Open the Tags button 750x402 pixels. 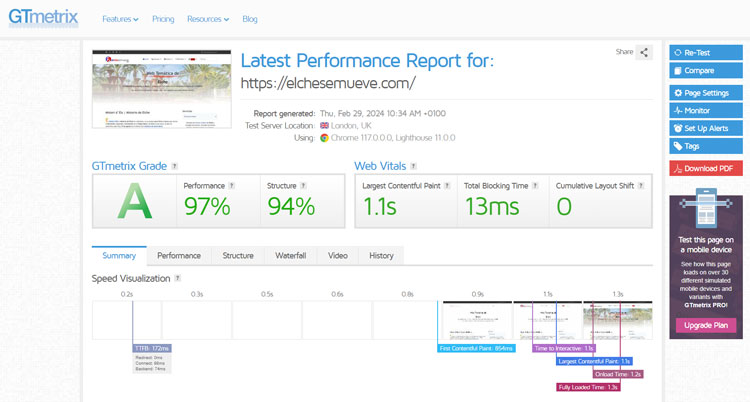[706, 146]
